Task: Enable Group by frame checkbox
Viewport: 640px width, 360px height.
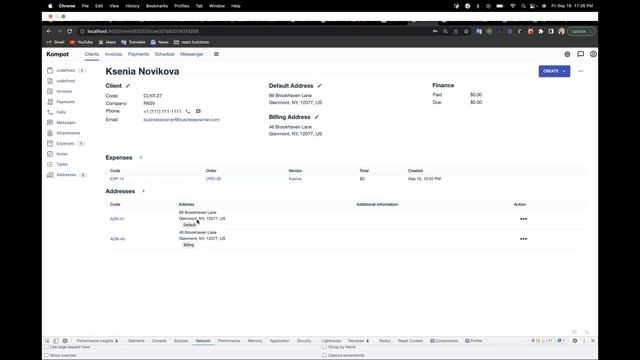Action: click(x=324, y=347)
